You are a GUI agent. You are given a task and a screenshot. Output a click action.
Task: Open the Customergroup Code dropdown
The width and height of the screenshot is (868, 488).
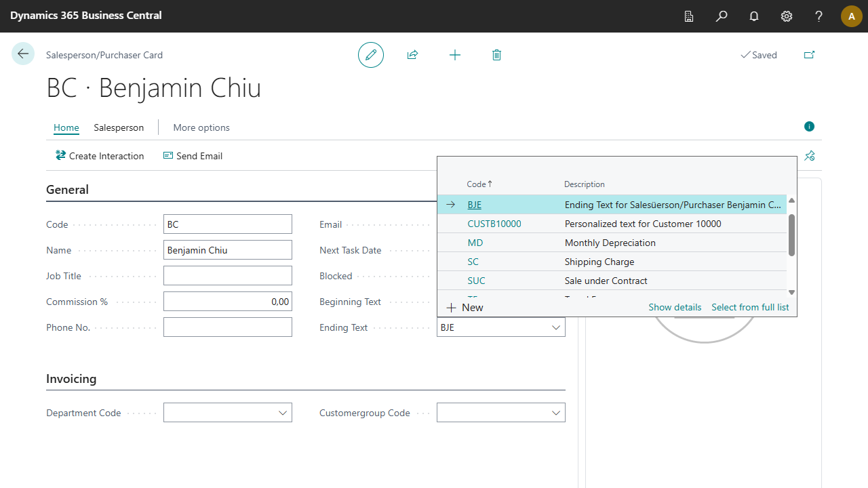(x=556, y=413)
